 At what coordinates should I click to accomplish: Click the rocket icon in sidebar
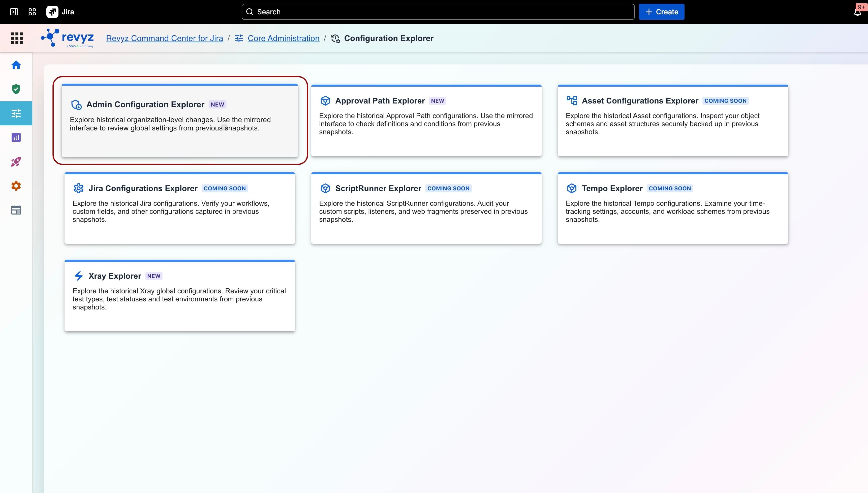(16, 162)
